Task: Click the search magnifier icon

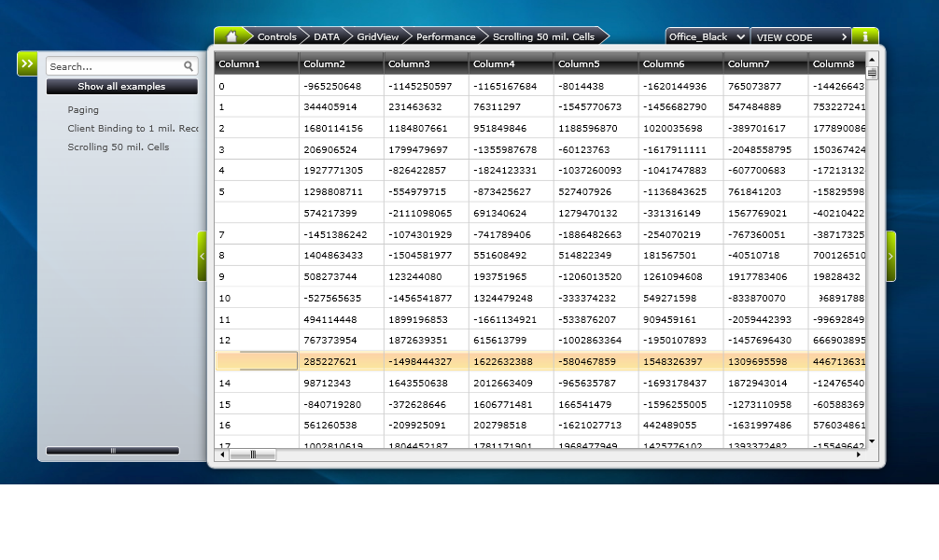Action: 189,66
